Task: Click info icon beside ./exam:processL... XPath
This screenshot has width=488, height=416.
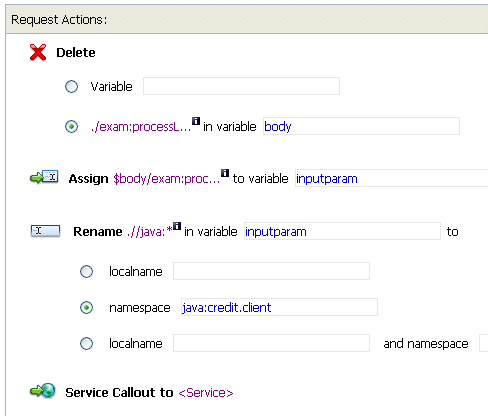Action: tap(196, 121)
